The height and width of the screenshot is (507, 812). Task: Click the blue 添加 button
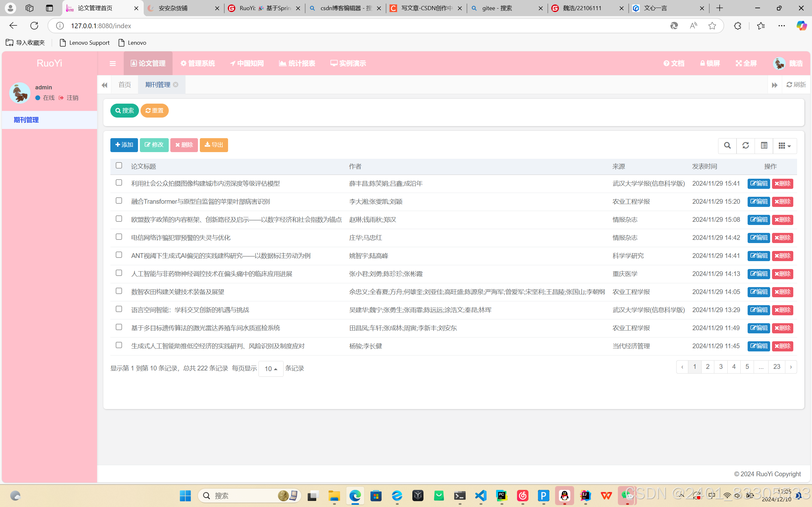124,145
